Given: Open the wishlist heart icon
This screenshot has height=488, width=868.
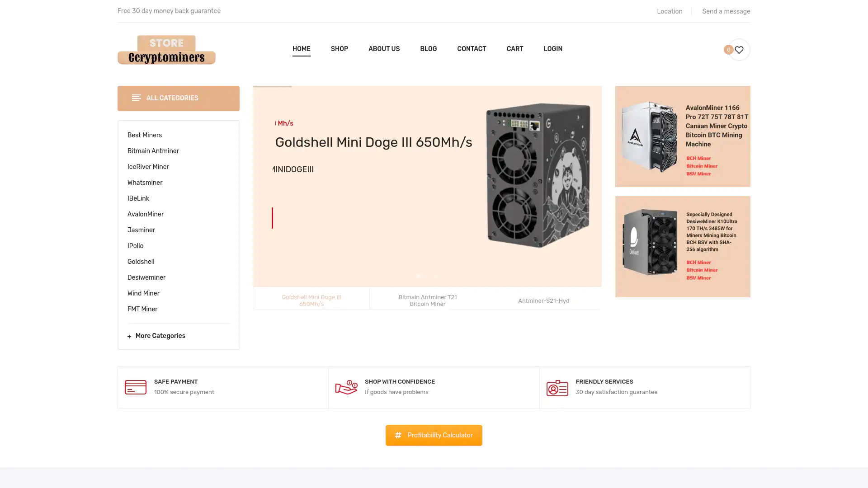Looking at the screenshot, I should pyautogui.click(x=739, y=50).
